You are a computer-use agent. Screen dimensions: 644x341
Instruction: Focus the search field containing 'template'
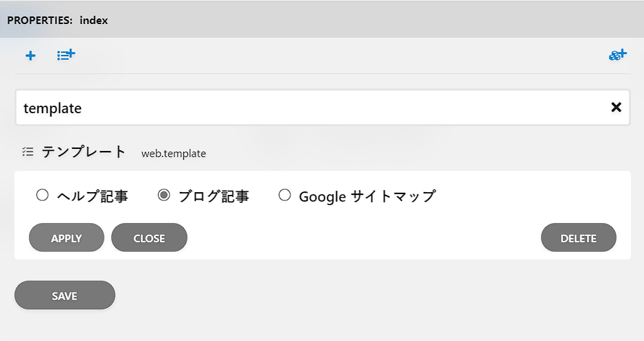323,108
